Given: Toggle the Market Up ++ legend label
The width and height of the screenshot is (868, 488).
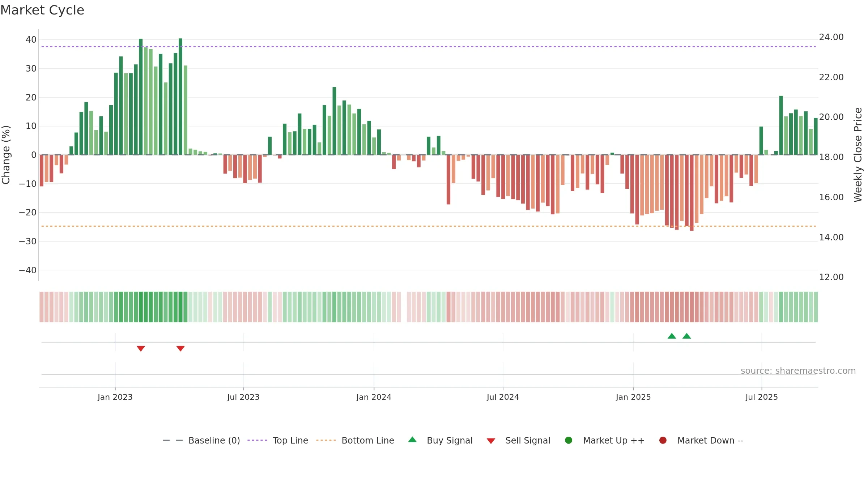Looking at the screenshot, I should (614, 441).
